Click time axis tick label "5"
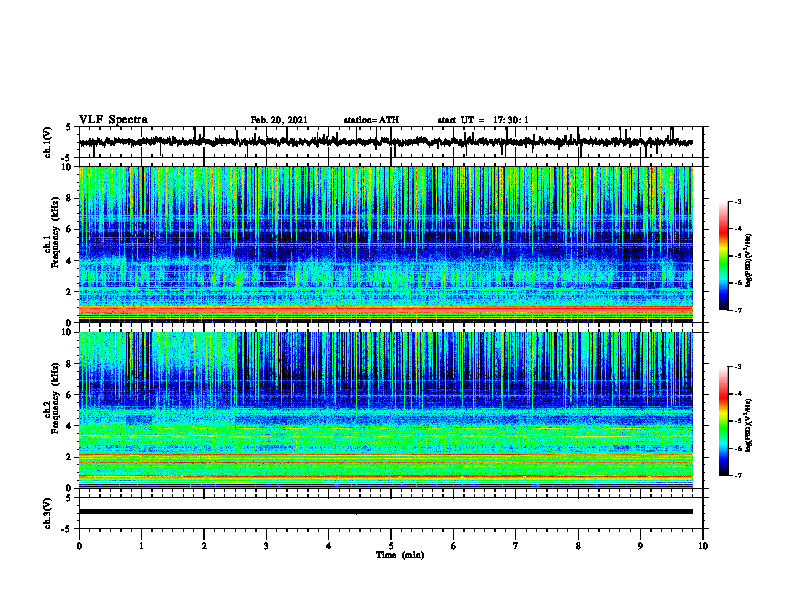This screenshot has height=612, width=792. [x=391, y=546]
